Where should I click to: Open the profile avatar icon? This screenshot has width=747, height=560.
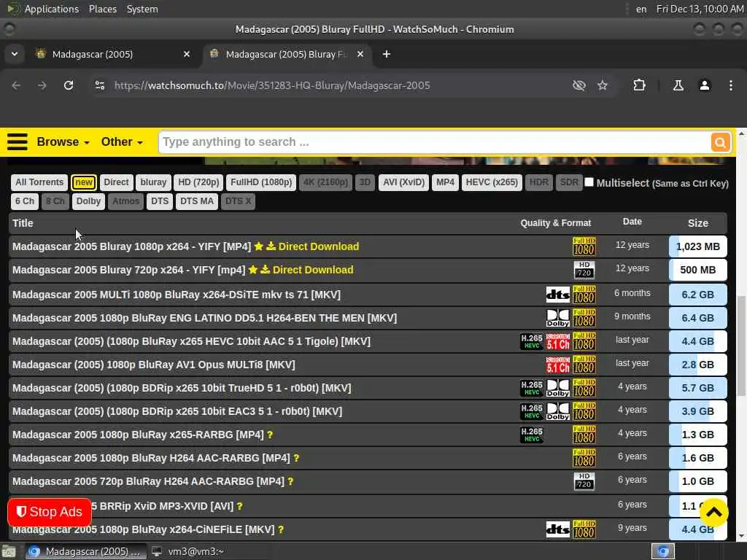(705, 85)
